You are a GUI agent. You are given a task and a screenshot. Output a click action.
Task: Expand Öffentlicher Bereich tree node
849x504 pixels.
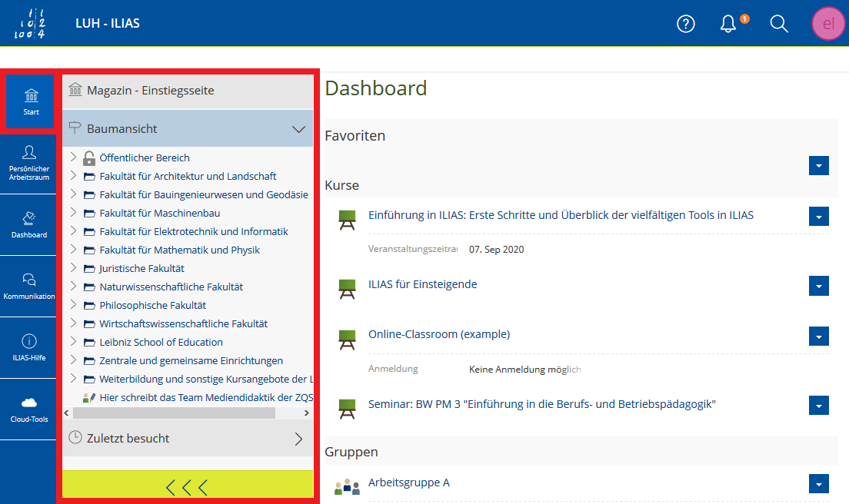[x=73, y=157]
